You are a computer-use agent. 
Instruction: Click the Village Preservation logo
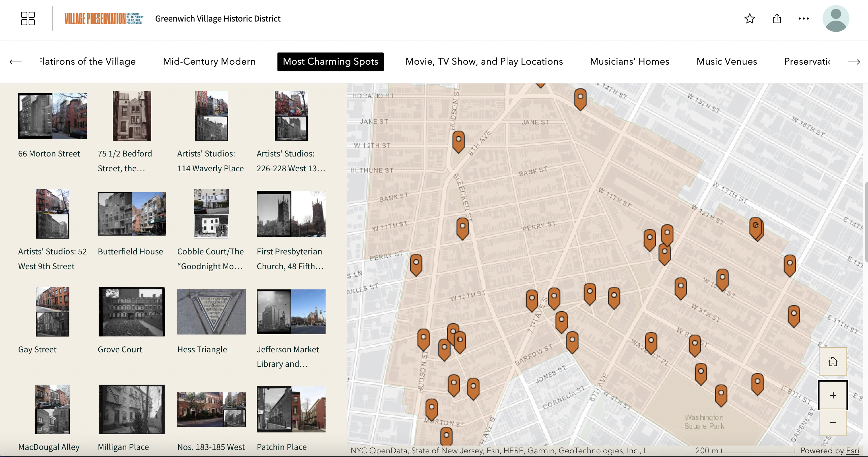104,19
